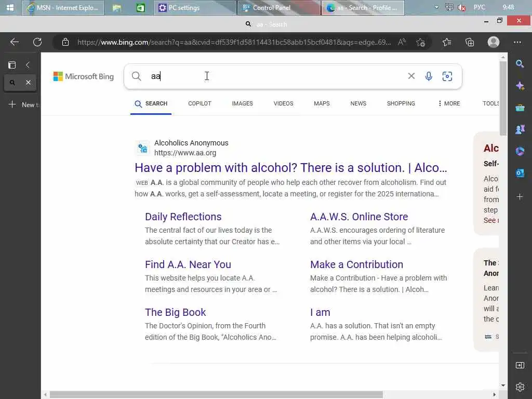The width and height of the screenshot is (532, 399).
Task: Go back to the previous page
Action: pos(14,42)
